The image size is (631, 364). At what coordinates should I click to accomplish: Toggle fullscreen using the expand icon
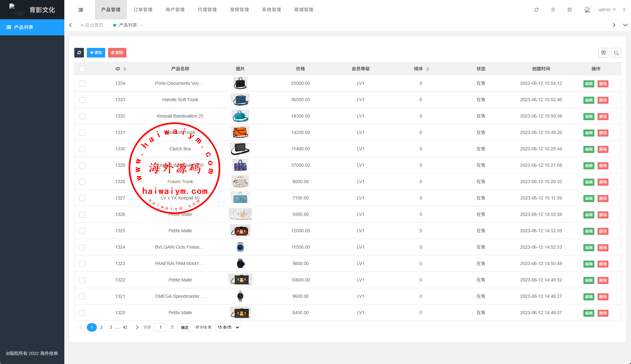coord(570,10)
